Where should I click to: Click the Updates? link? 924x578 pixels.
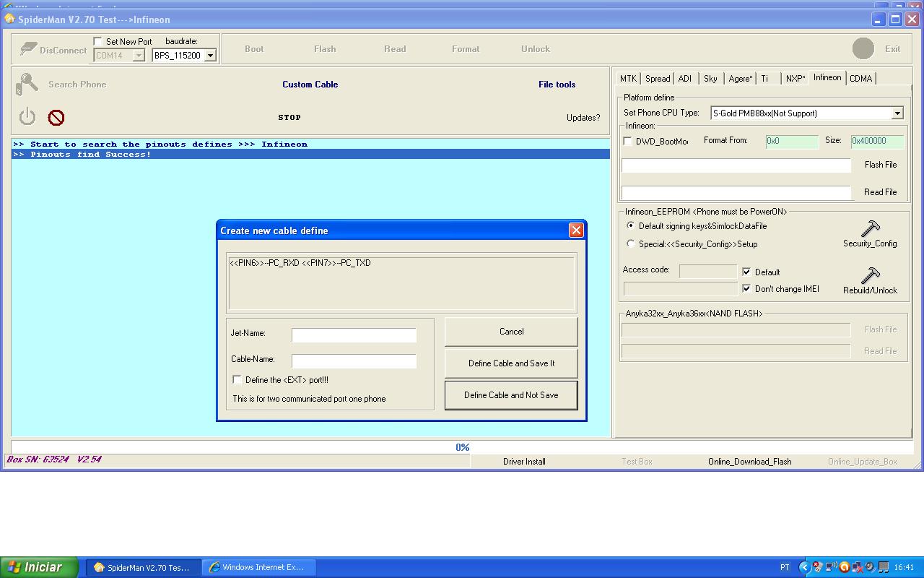583,118
